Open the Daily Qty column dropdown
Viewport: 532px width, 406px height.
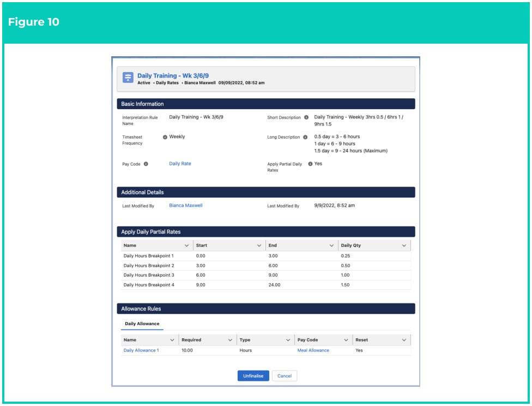pos(404,246)
